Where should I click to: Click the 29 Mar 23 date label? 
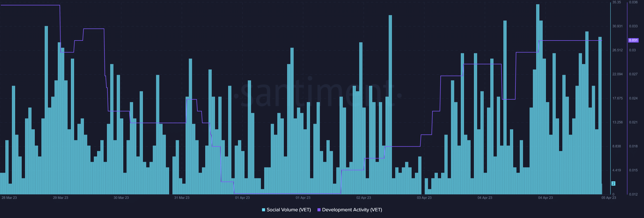(x=60, y=198)
